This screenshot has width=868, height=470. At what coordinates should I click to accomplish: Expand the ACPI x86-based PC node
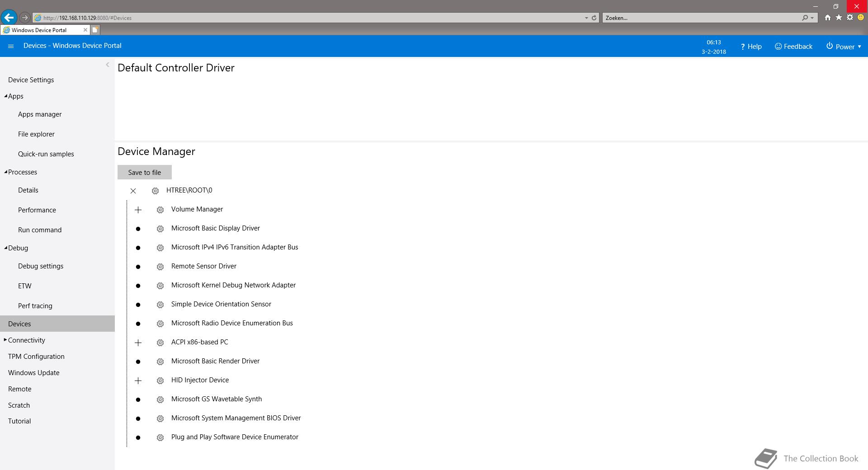tap(138, 343)
